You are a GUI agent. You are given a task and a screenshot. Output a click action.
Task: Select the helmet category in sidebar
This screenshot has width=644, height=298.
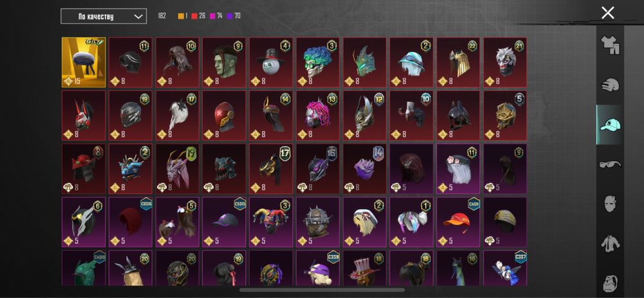click(x=610, y=85)
